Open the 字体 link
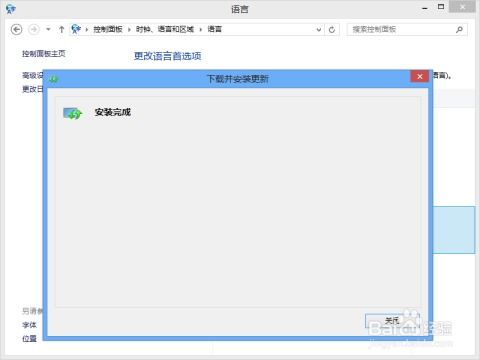The image size is (480, 360). tap(29, 325)
